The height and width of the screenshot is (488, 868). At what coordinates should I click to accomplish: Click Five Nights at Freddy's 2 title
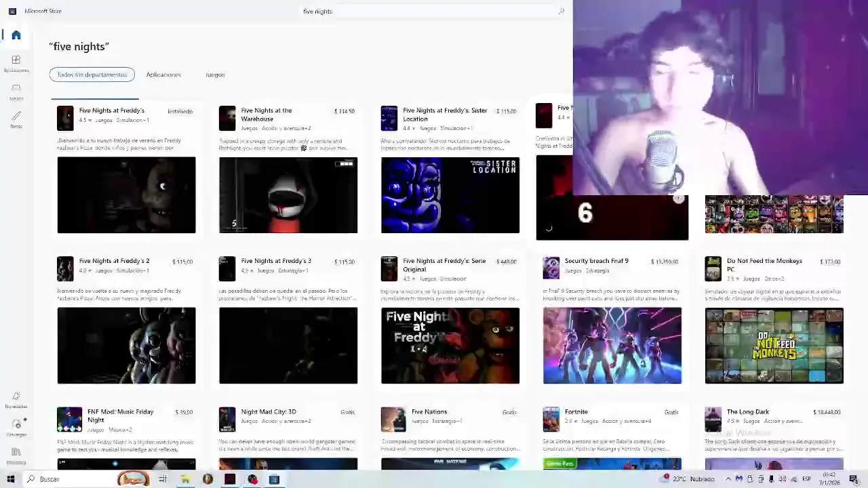coord(114,261)
